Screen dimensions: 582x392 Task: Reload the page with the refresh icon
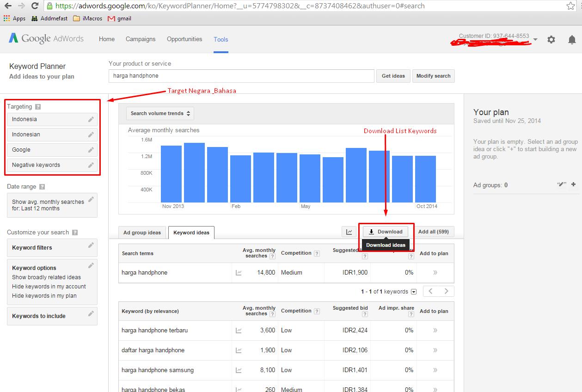tap(35, 6)
